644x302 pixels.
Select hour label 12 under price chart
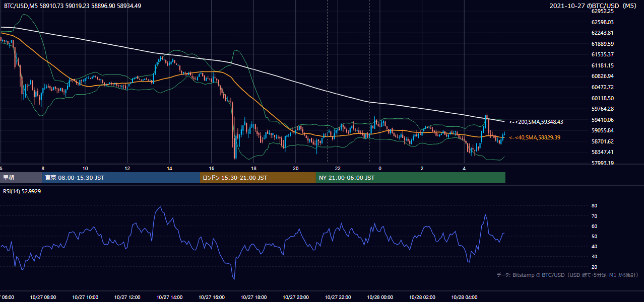tap(127, 168)
